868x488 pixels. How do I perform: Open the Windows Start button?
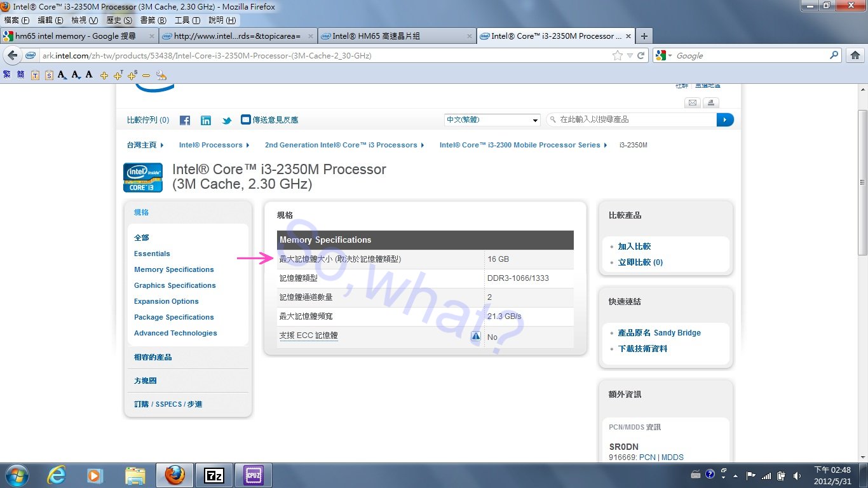(x=16, y=475)
